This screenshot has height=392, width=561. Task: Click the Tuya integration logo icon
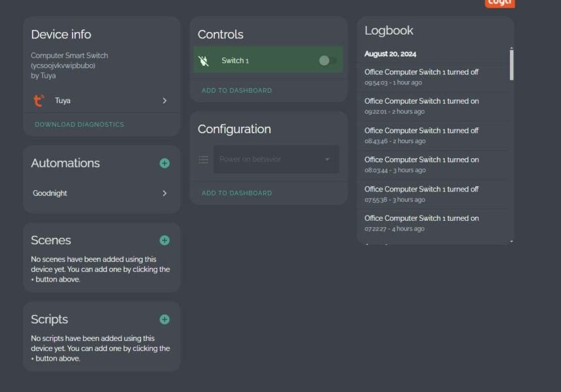coord(39,101)
